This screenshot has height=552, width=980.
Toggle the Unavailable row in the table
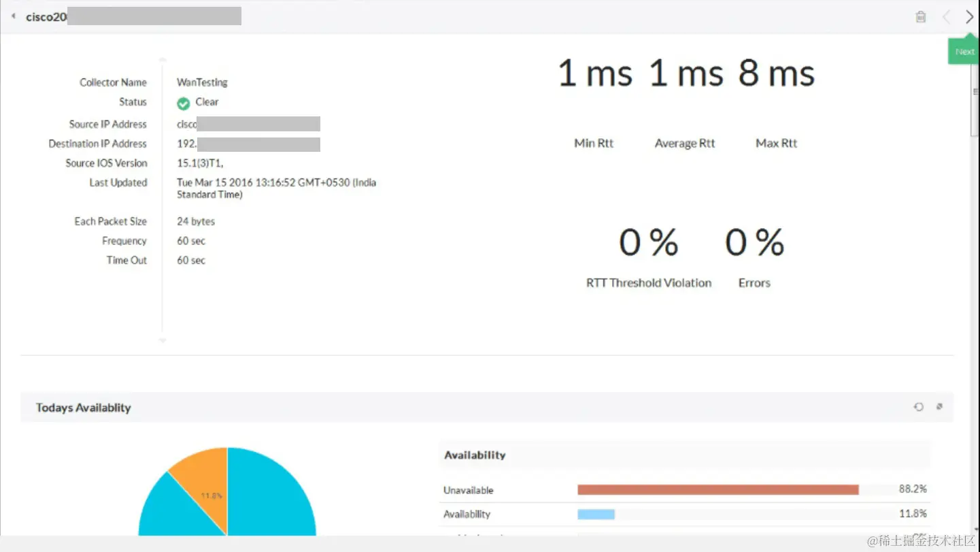(x=471, y=489)
